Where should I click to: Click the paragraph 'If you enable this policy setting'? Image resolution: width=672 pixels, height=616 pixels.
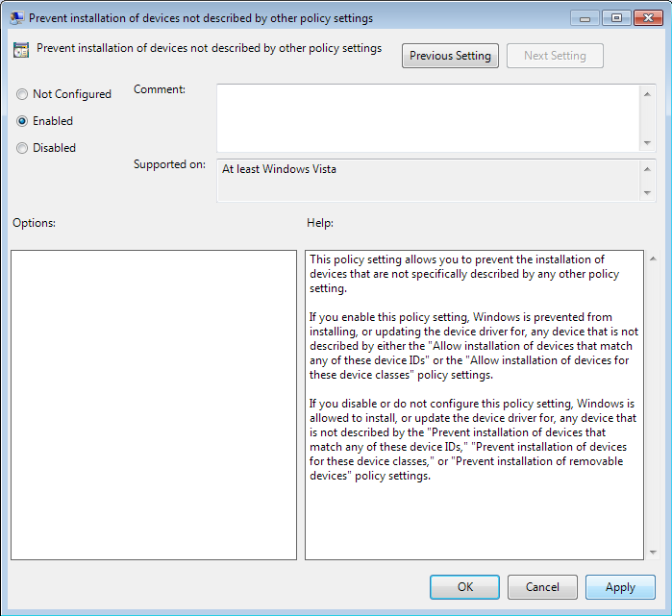click(x=474, y=346)
